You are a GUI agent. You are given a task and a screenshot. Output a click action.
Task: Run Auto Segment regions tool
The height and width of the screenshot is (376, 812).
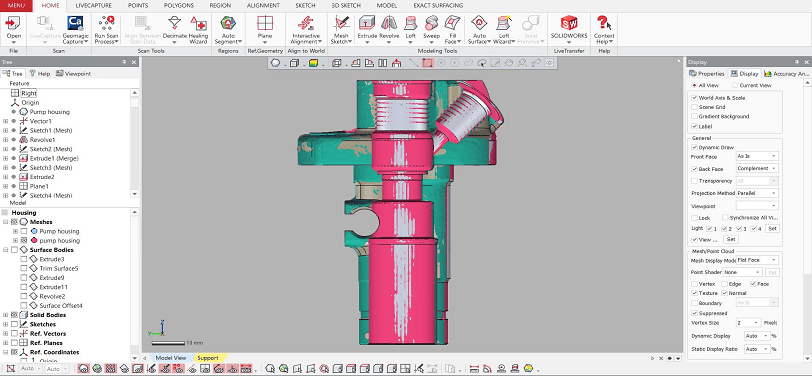(228, 30)
